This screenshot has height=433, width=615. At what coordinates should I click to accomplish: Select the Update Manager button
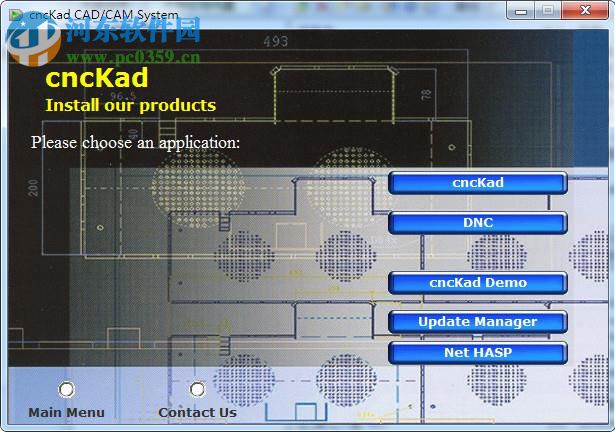click(x=478, y=322)
